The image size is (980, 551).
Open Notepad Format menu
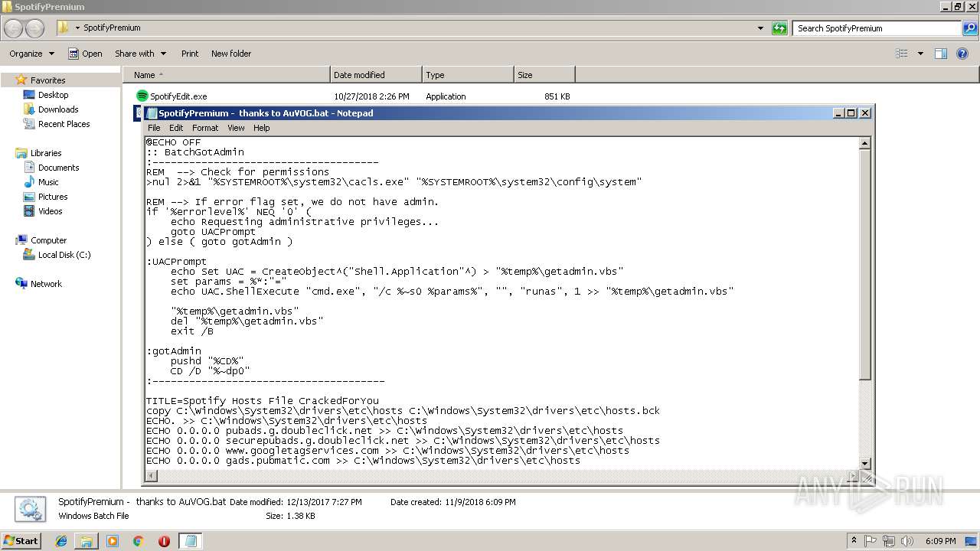(205, 128)
